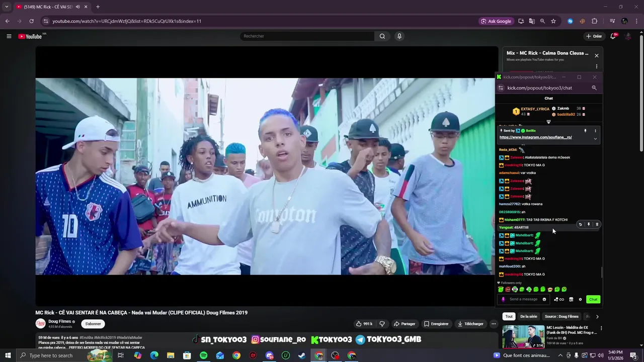The height and width of the screenshot is (362, 644).
Task: Submit search with the YouTube magnifier button
Action: point(382,36)
